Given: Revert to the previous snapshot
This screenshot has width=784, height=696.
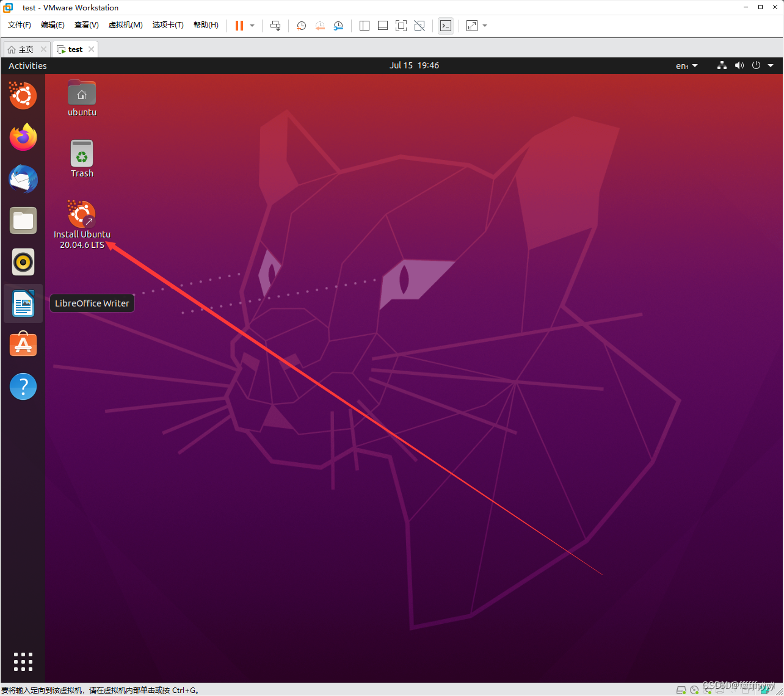Looking at the screenshot, I should 320,26.
